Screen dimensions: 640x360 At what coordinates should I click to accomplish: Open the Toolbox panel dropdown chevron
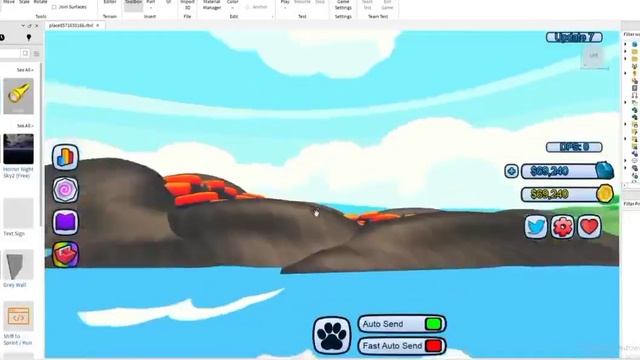pyautogui.click(x=23, y=26)
